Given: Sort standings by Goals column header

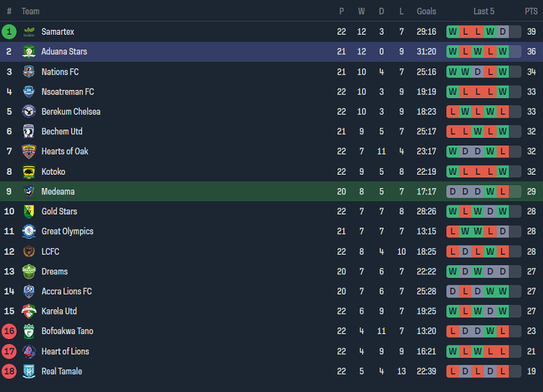Looking at the screenshot, I should [426, 11].
